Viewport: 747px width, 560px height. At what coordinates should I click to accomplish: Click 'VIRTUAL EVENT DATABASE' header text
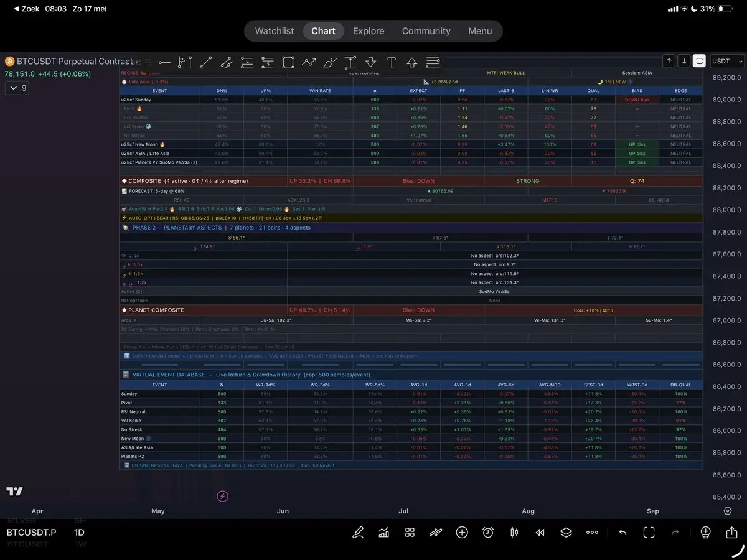pos(167,375)
